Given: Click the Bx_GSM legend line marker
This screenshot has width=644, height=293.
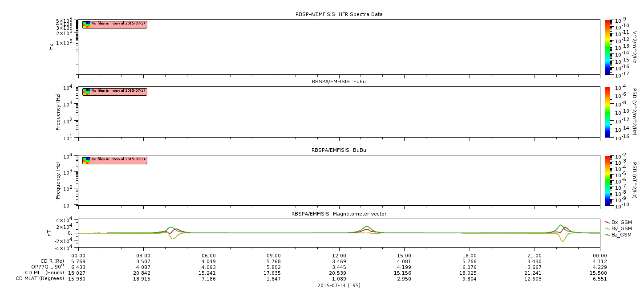Looking at the screenshot, I should [x=608, y=222].
